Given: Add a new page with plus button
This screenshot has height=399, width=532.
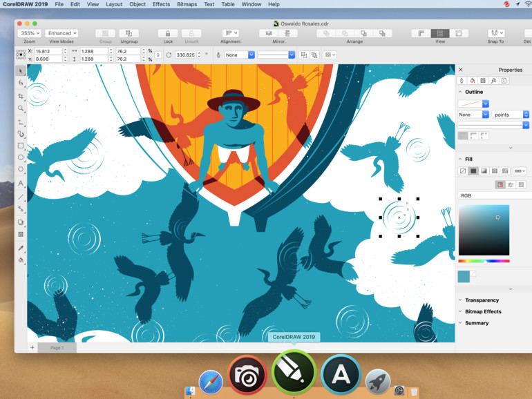Looking at the screenshot, I should (x=32, y=347).
